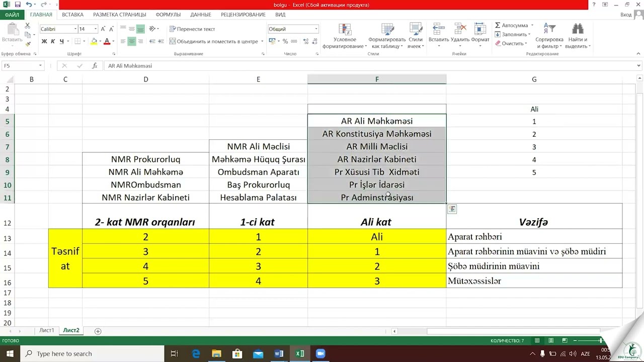
Task: Open Sort and Filter (Сортировка и фильтр)
Action: tap(549, 36)
